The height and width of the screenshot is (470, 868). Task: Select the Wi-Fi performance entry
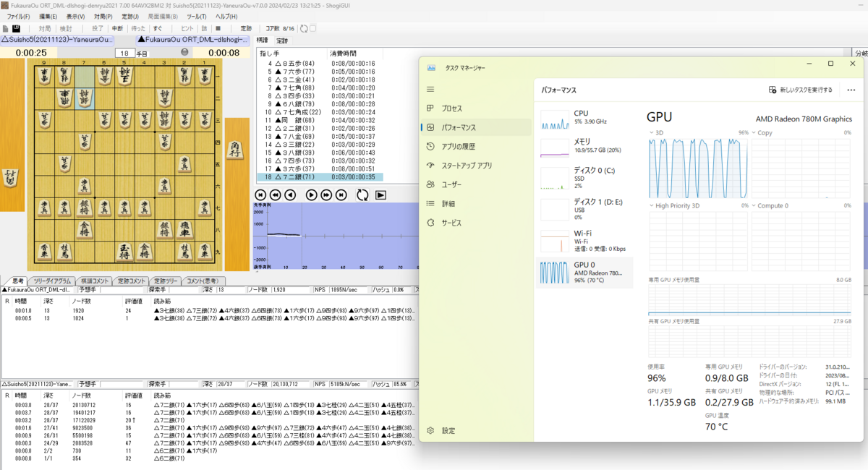coord(584,242)
